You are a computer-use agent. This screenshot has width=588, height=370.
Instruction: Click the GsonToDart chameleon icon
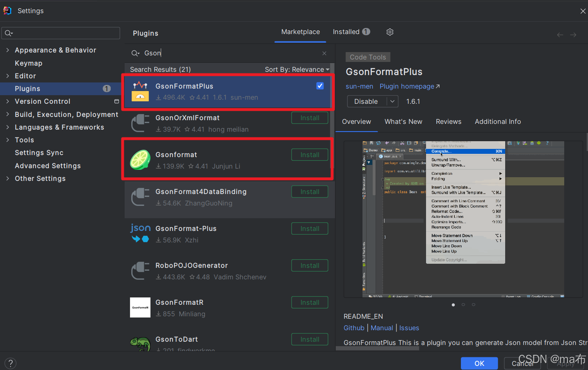[140, 344]
